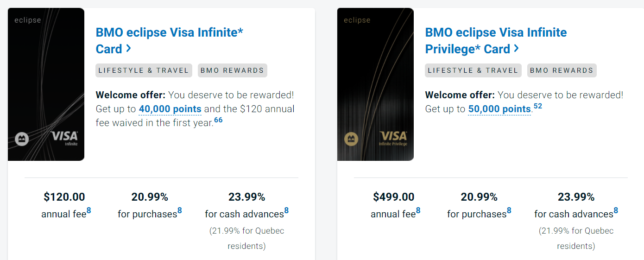Click the 50,000 points link
Viewport: 644px width, 260px height.
(x=499, y=109)
